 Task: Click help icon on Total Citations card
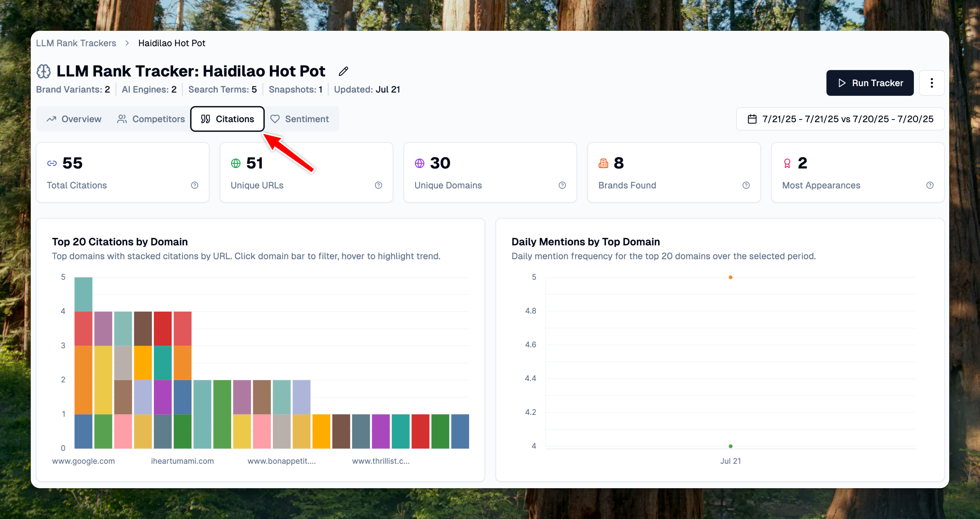[194, 185]
